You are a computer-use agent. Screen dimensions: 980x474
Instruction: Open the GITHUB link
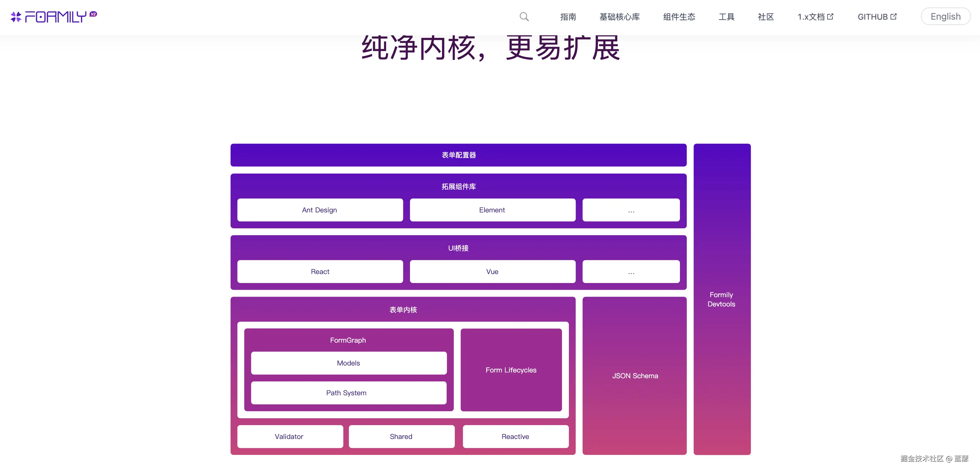(x=872, y=17)
